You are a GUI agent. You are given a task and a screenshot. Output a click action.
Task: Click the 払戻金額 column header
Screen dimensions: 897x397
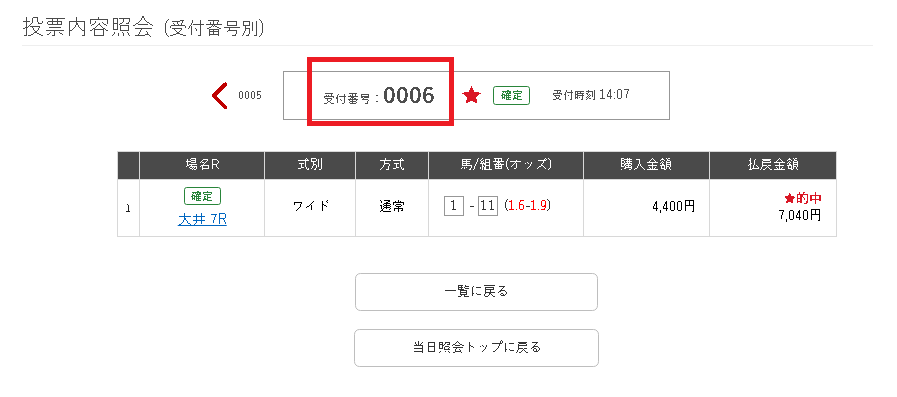tap(773, 165)
